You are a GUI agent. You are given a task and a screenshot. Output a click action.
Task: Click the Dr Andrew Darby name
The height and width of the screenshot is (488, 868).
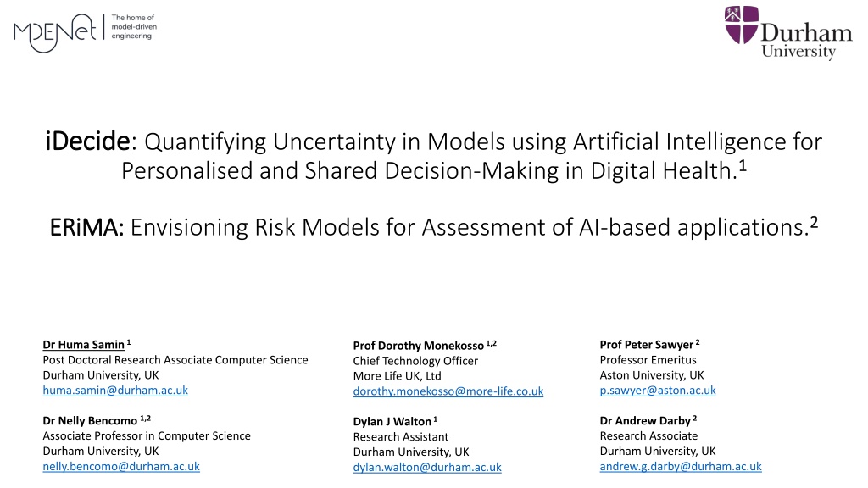coord(645,420)
